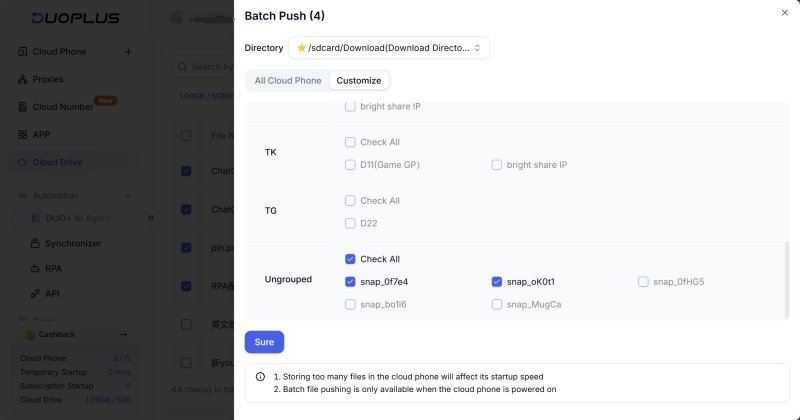Click the Automation section icon
The height and width of the screenshot is (420, 800).
22,195
